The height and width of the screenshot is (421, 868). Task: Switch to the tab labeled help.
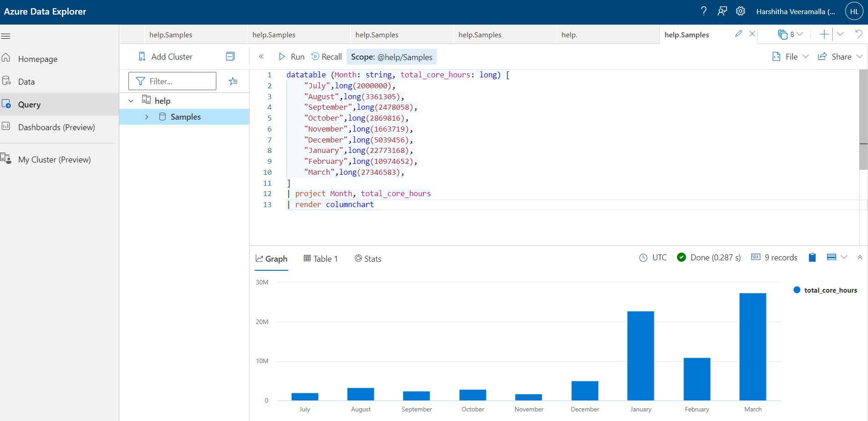coord(569,35)
